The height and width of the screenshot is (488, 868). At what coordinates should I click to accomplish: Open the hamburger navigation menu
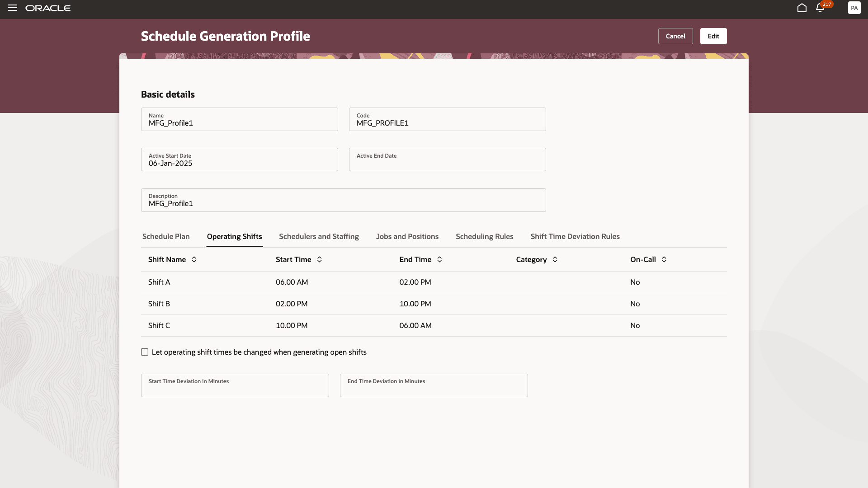pyautogui.click(x=13, y=8)
